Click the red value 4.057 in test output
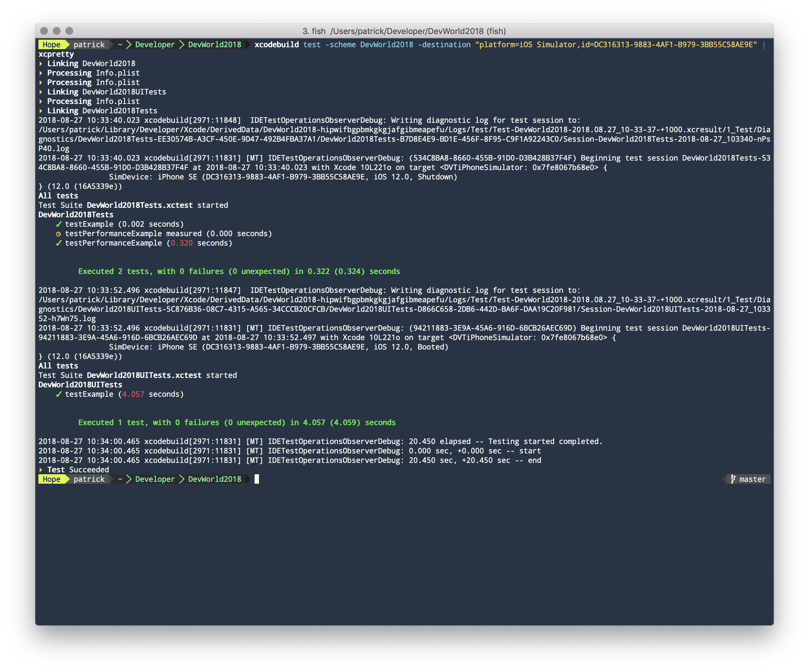 (133, 394)
